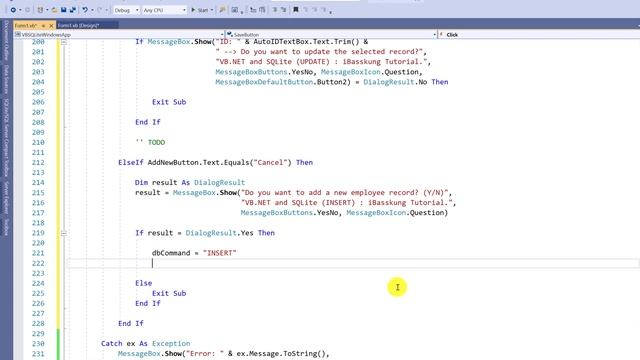Toggle the pin on the Form1.vb tab
This screenshot has width=640, height=360.
coord(43,26)
